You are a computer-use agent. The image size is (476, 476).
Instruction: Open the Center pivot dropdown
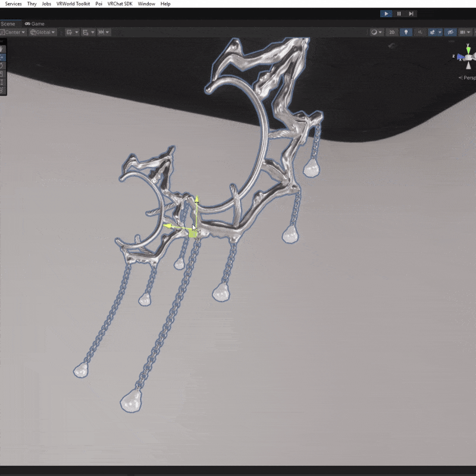13,32
